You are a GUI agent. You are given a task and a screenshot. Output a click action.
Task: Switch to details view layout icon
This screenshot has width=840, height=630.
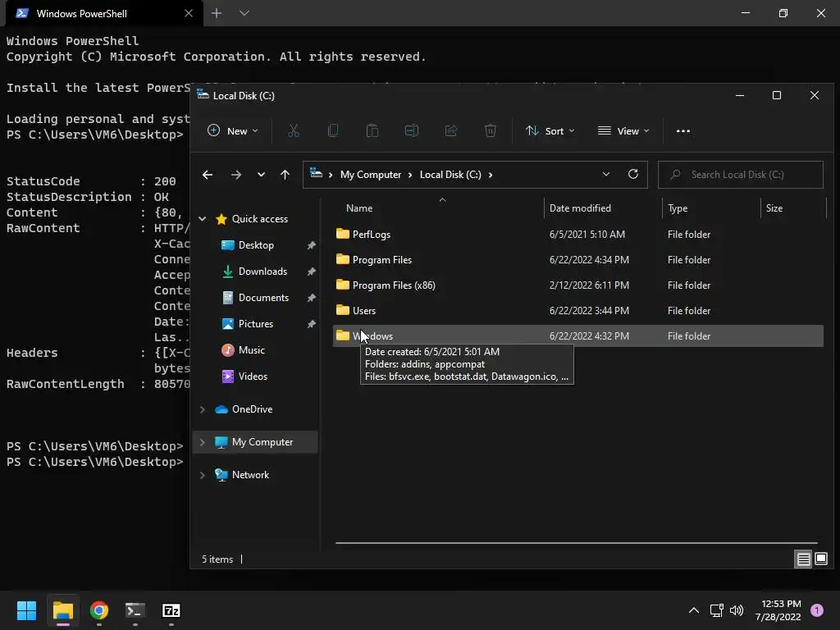804,559
